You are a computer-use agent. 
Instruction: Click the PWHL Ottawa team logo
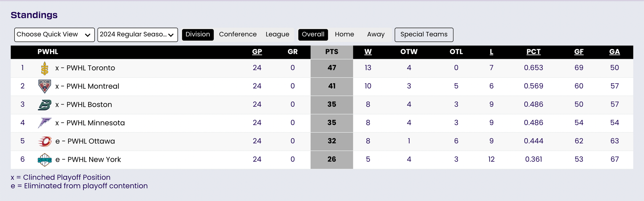45,141
